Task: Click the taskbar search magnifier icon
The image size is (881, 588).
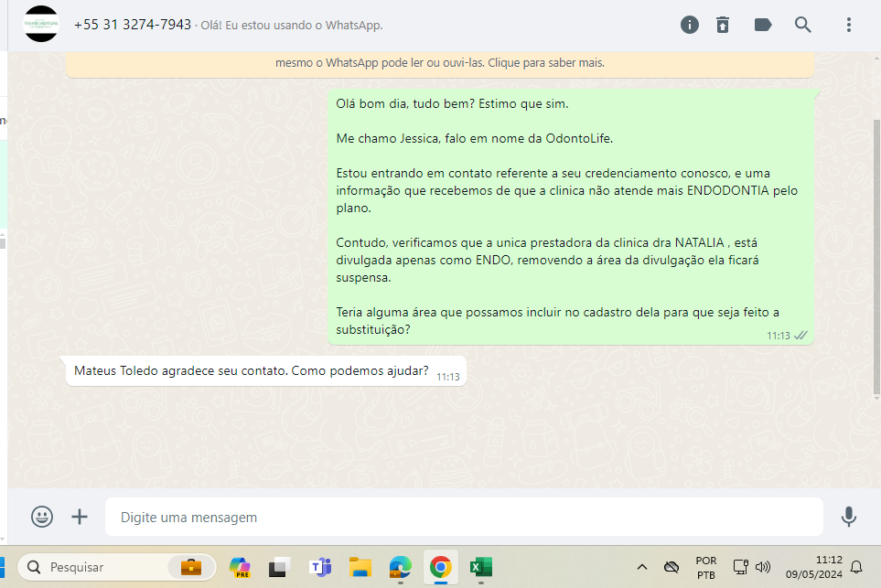Action: pos(34,567)
